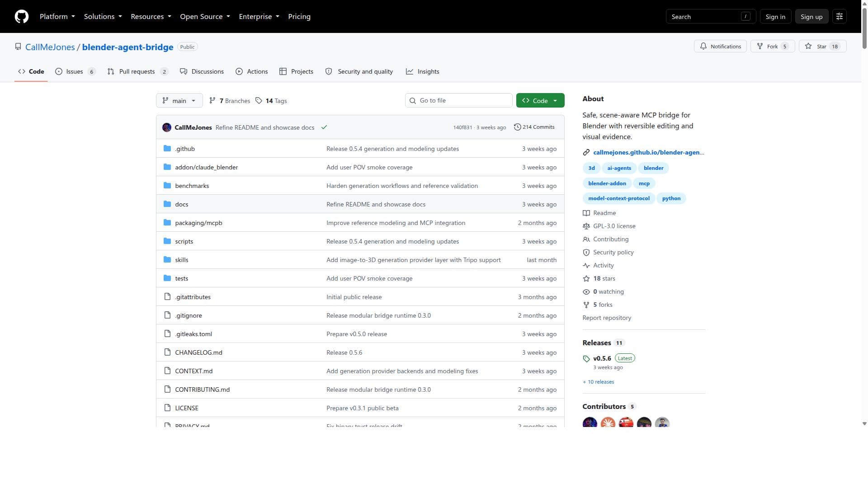Expand the Solutions menu
Image resolution: width=868 pixels, height=488 pixels.
pyautogui.click(x=103, y=17)
